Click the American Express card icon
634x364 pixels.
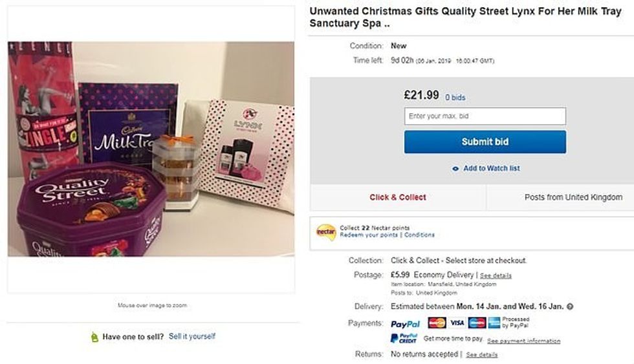(494, 323)
